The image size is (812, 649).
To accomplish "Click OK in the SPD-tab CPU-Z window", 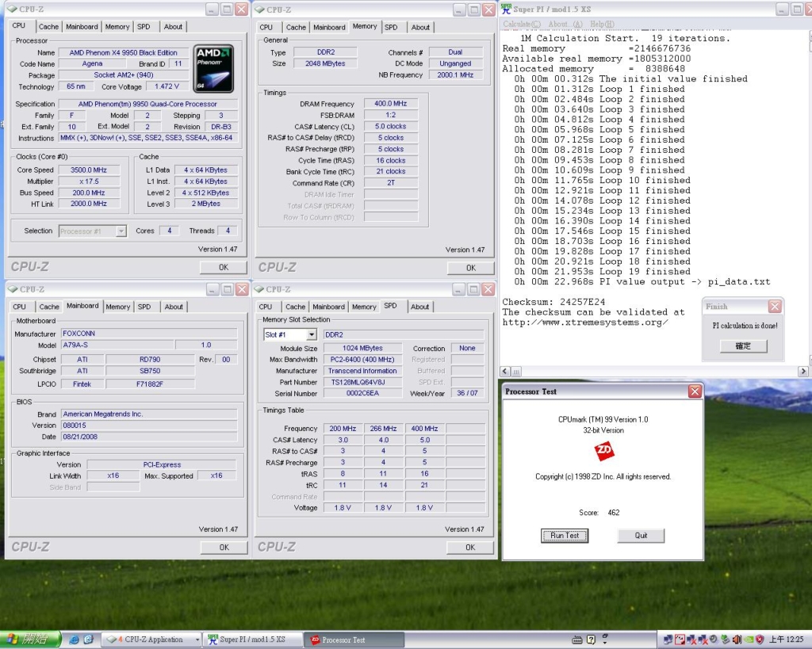I will point(470,547).
